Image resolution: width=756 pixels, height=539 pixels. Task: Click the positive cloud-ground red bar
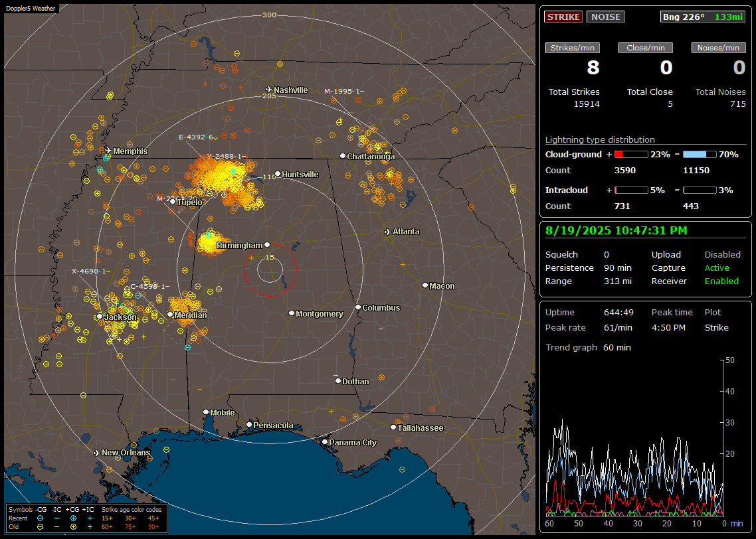pyautogui.click(x=631, y=155)
